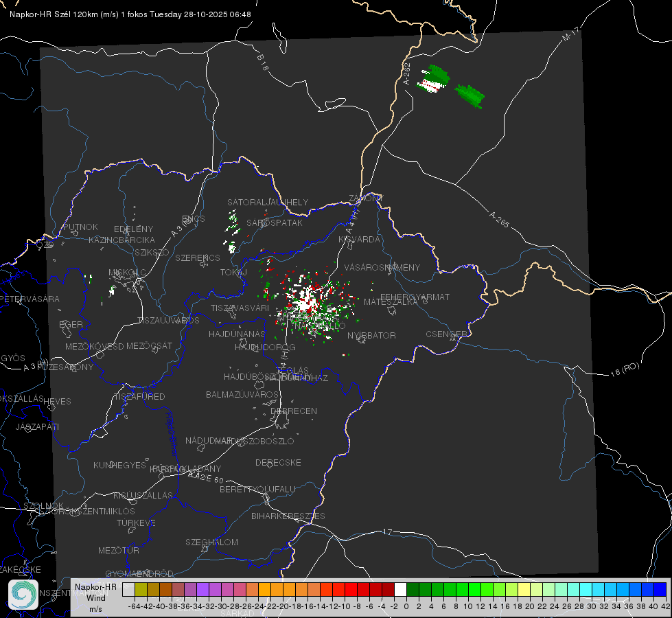The height and width of the screenshot is (618, 672).
Task: Select the EGER city label
Action: point(71,324)
